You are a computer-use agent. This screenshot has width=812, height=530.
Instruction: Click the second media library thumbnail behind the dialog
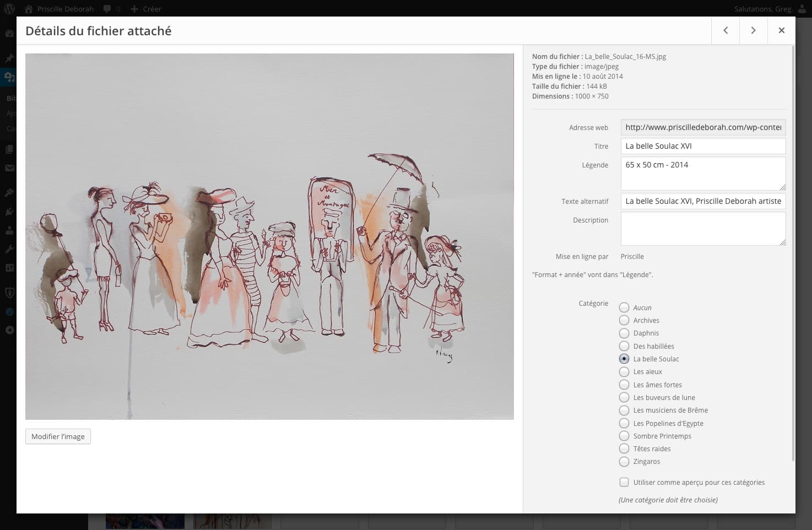(232, 521)
